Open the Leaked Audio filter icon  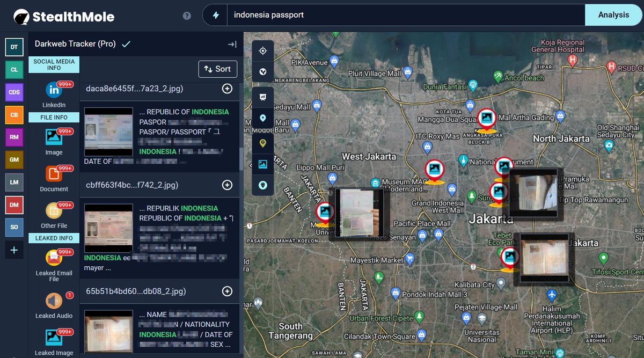point(54,302)
